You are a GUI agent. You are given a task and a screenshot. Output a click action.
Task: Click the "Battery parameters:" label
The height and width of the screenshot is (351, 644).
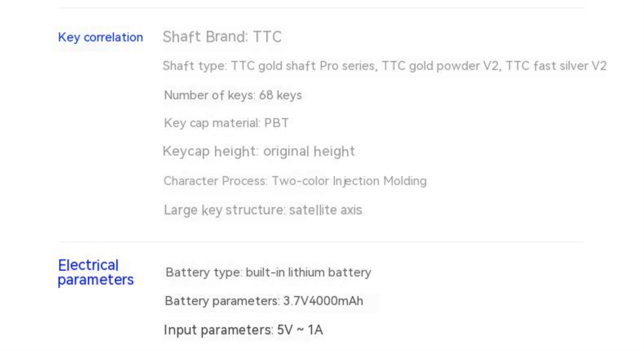tap(222, 301)
